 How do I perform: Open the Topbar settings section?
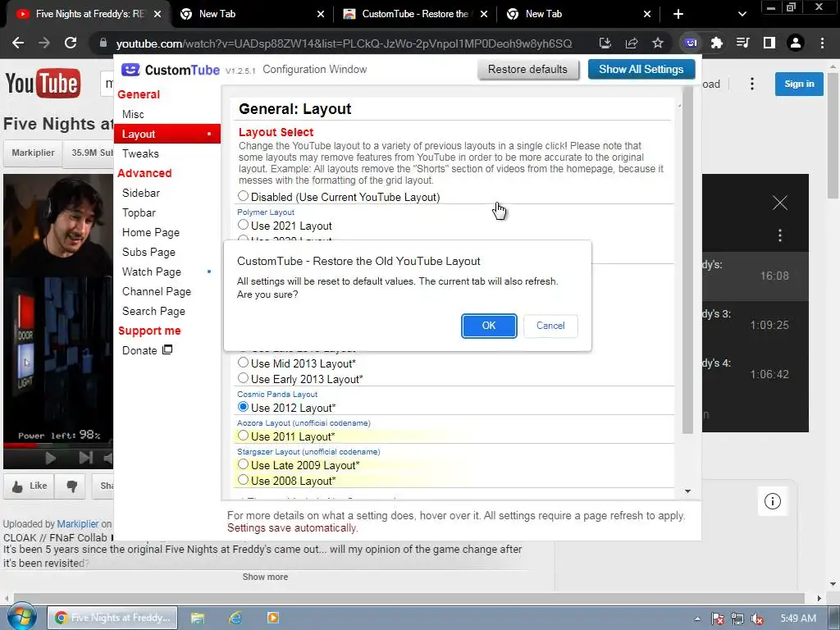click(139, 212)
